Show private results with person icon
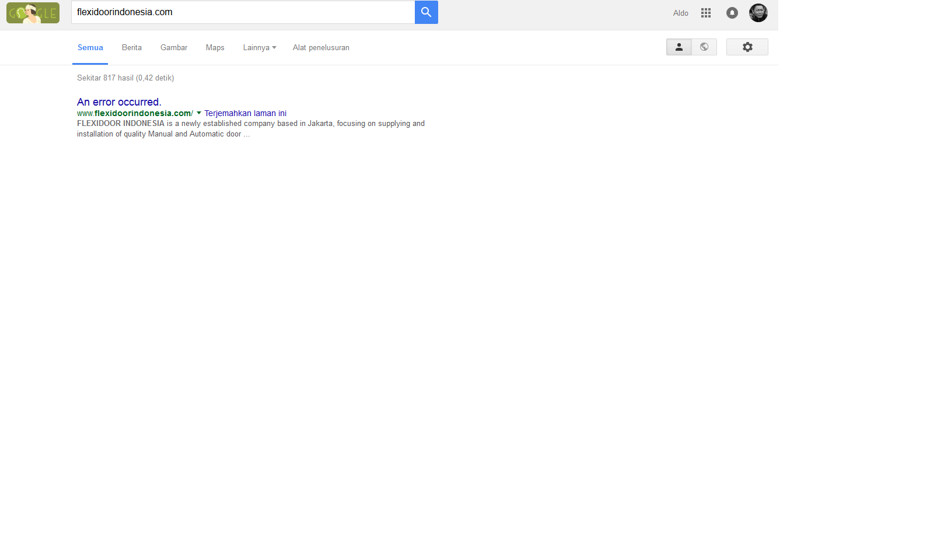The height and width of the screenshot is (560, 944). point(679,47)
